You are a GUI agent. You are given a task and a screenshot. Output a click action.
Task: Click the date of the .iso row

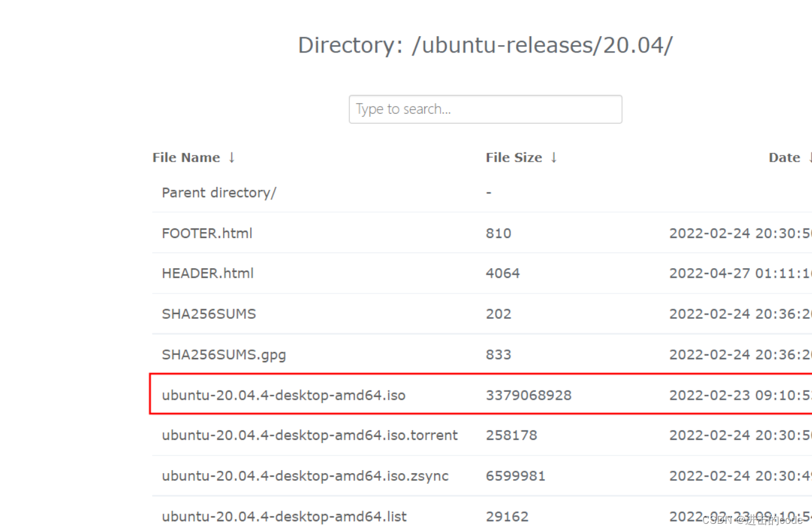click(x=740, y=395)
